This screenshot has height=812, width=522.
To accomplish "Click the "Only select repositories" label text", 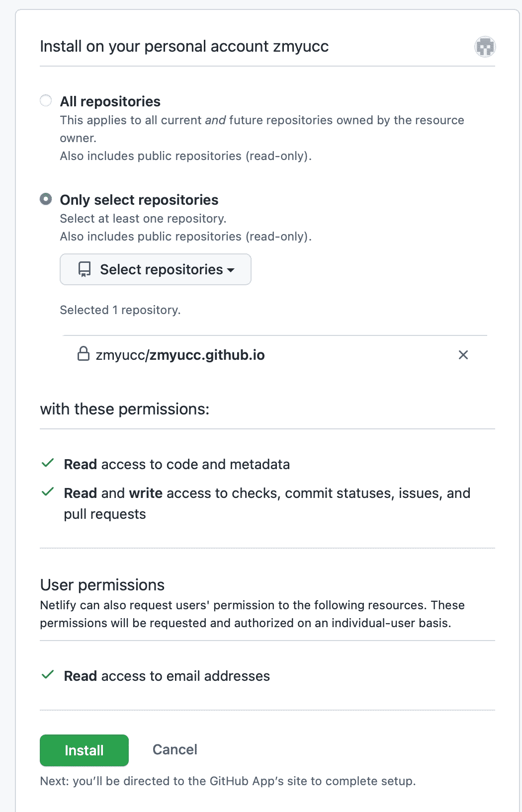I will [x=139, y=200].
